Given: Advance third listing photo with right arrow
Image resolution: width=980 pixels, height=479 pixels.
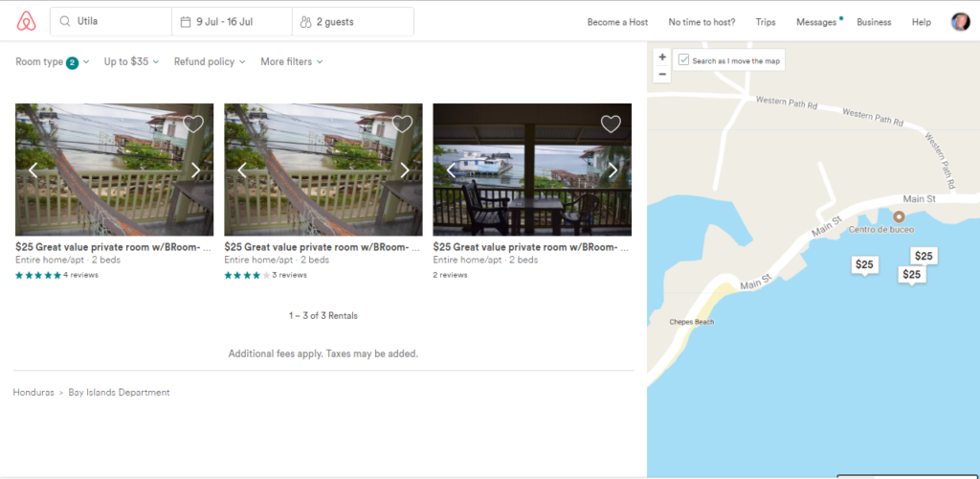Looking at the screenshot, I should point(613,171).
